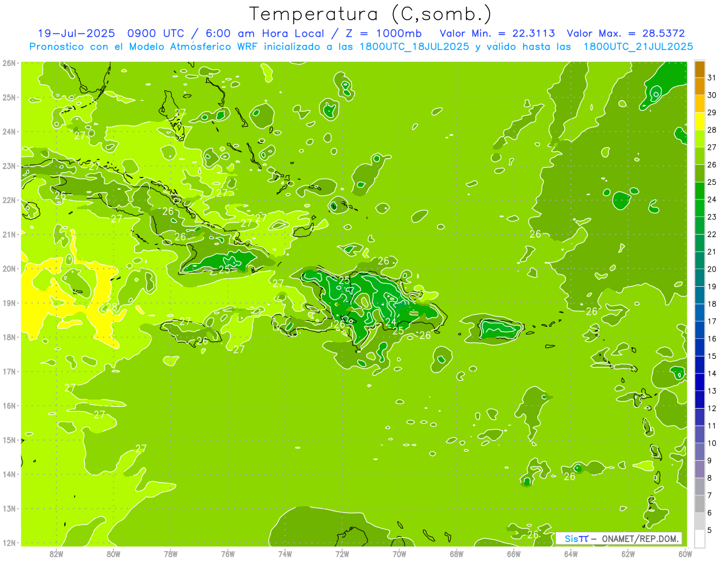The height and width of the screenshot is (562, 728).
Task: Click the 64W longitude axis label
Action: coord(571,554)
